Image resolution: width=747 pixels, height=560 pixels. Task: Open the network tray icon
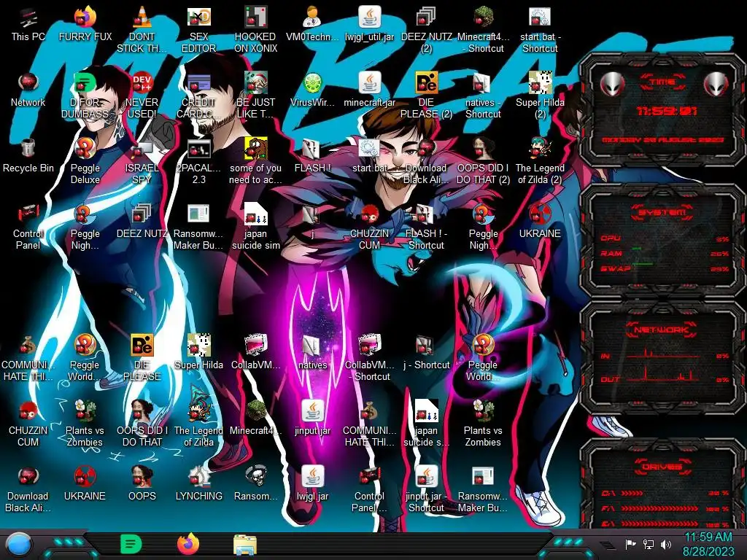coord(649,544)
